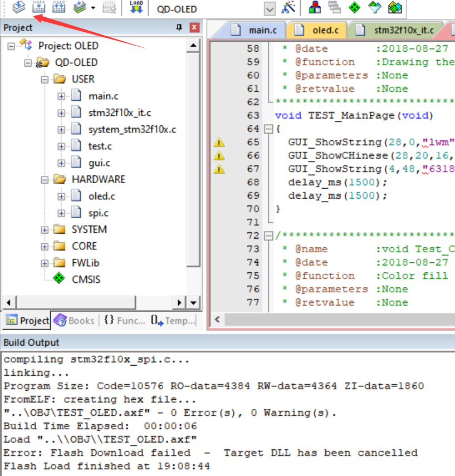Select the CMSIS component item
This screenshot has width=455, height=476.
coord(86,279)
